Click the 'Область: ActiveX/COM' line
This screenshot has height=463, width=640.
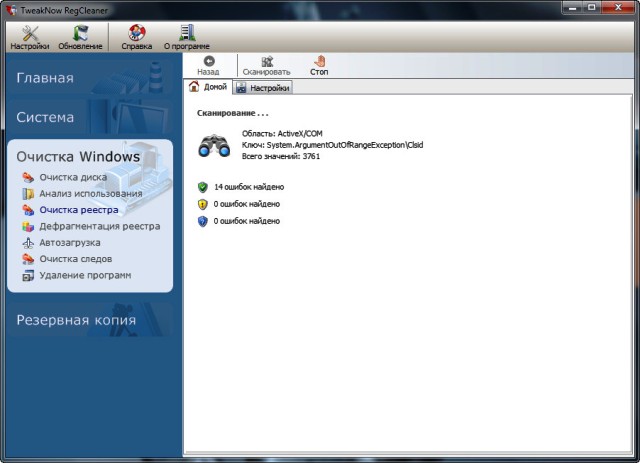tap(282, 134)
